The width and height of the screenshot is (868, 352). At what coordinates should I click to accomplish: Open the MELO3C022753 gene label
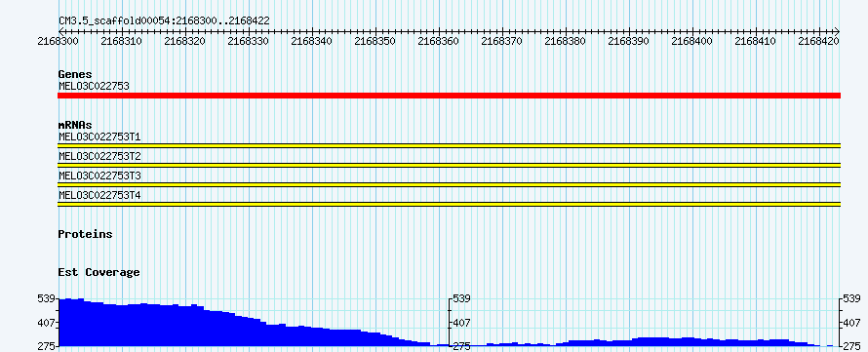click(x=94, y=86)
